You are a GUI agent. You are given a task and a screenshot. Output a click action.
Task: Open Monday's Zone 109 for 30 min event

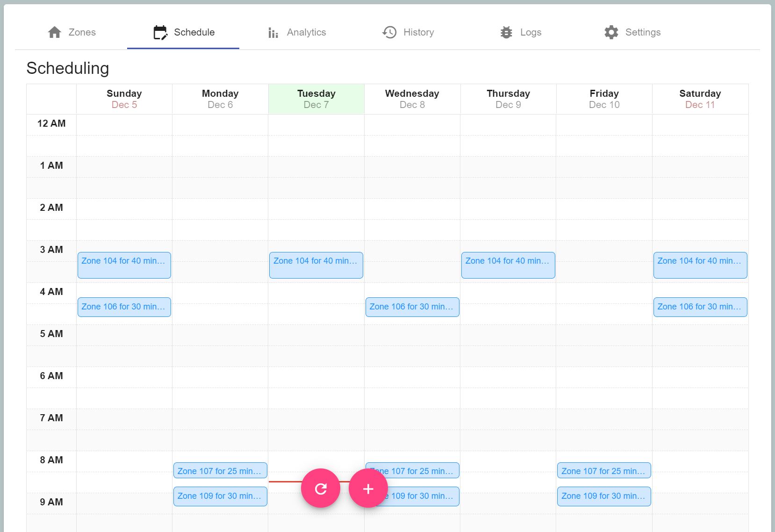tap(220, 496)
